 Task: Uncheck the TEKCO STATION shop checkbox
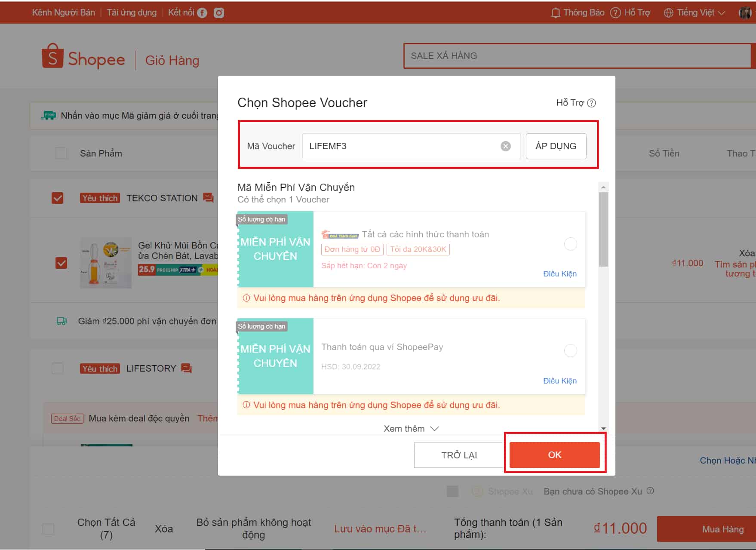[57, 198]
